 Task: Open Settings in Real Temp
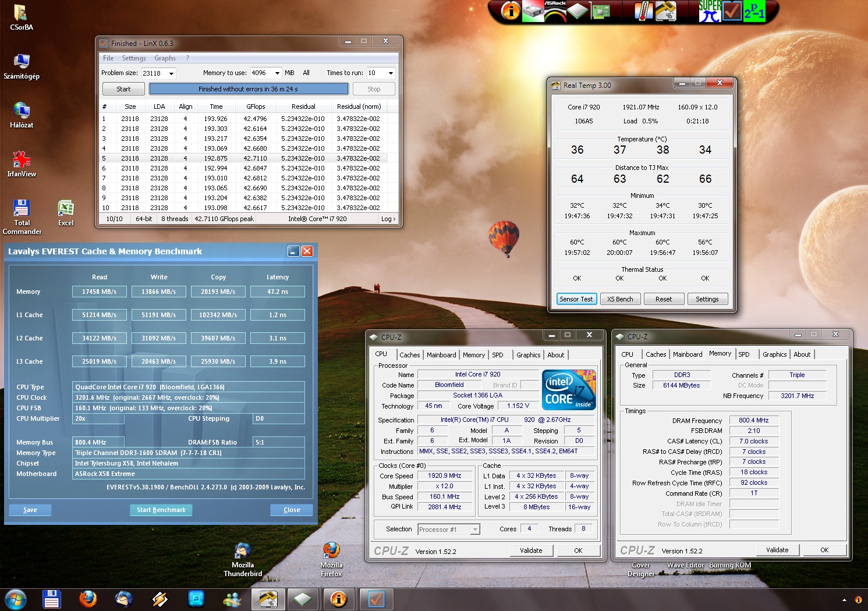click(x=707, y=299)
